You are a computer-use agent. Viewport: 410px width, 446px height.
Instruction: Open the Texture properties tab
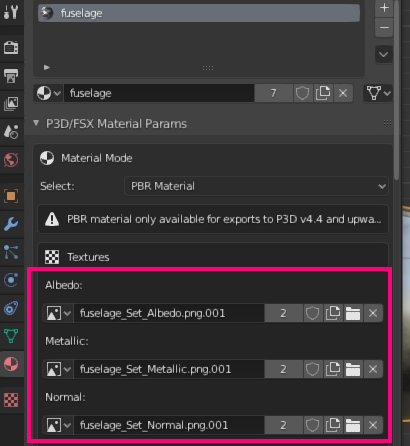click(x=11, y=400)
